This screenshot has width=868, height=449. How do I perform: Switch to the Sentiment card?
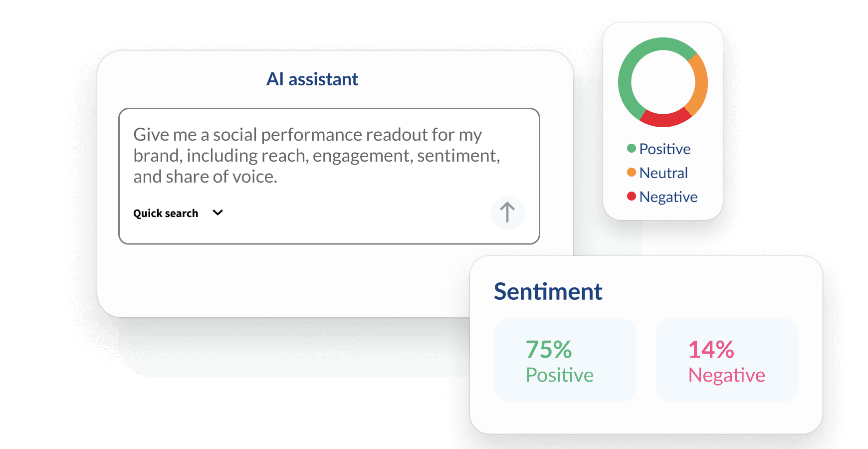click(x=548, y=291)
